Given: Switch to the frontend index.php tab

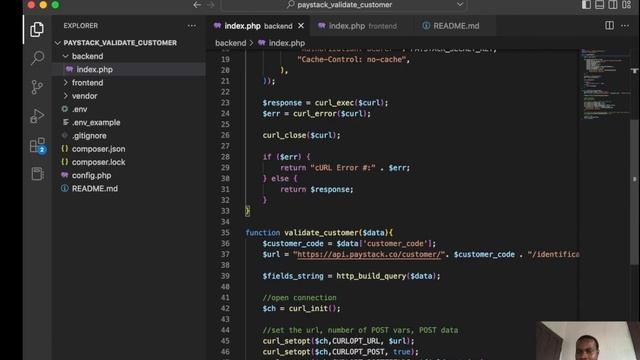Looking at the screenshot, I should [x=362, y=26].
